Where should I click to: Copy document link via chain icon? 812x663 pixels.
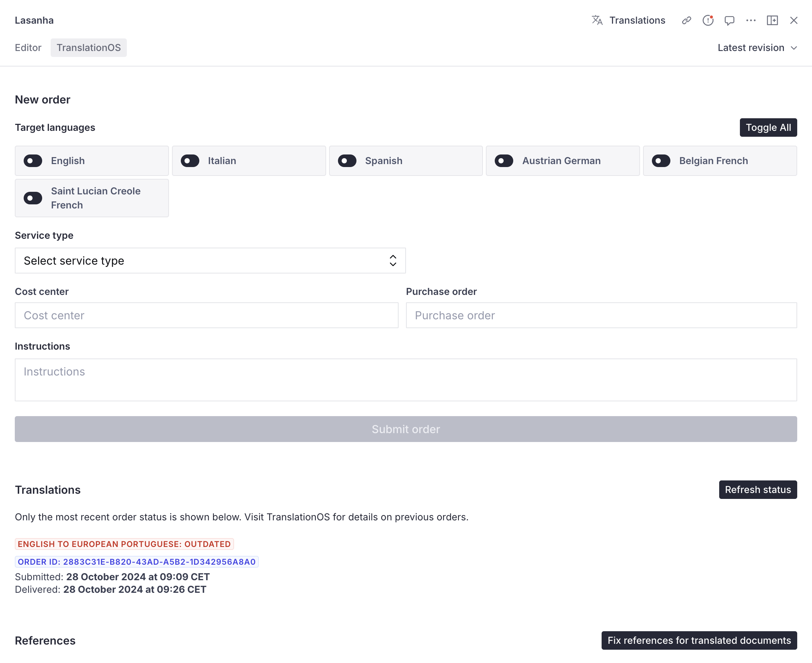(686, 20)
